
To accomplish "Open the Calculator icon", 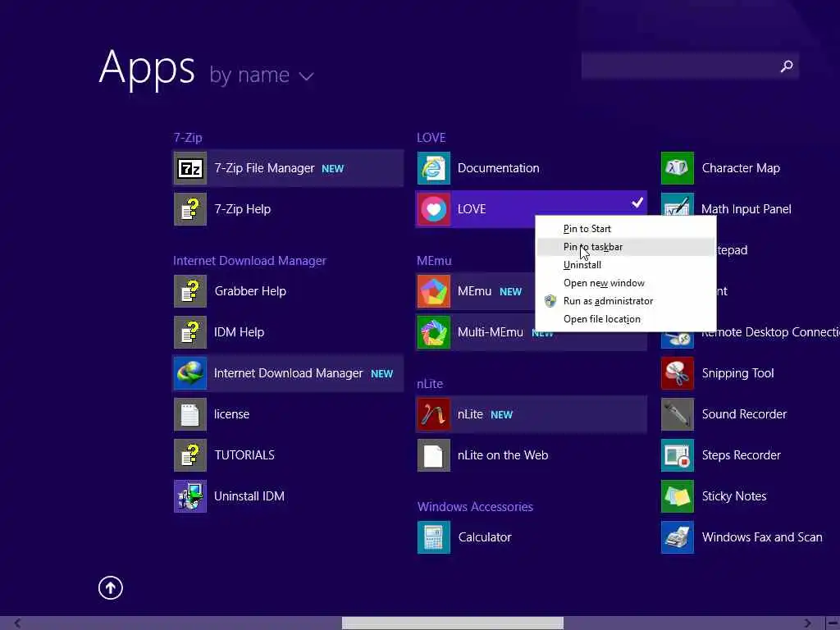I will 433,536.
